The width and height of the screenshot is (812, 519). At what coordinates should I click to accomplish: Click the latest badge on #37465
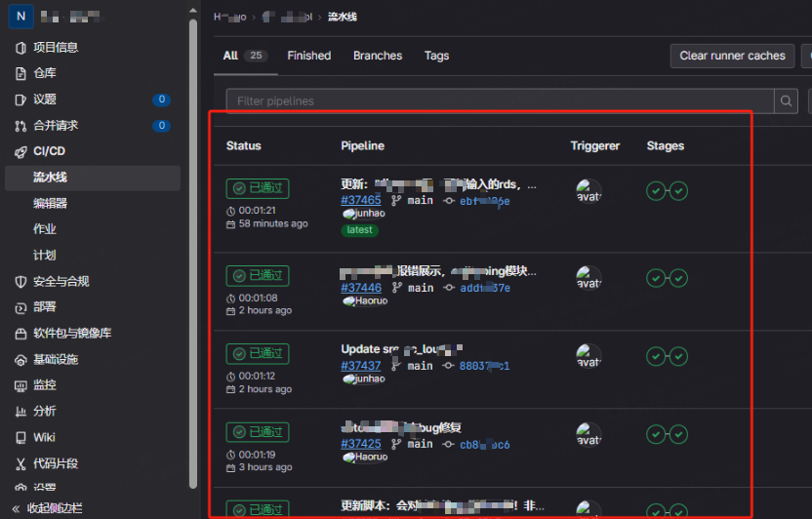359,230
